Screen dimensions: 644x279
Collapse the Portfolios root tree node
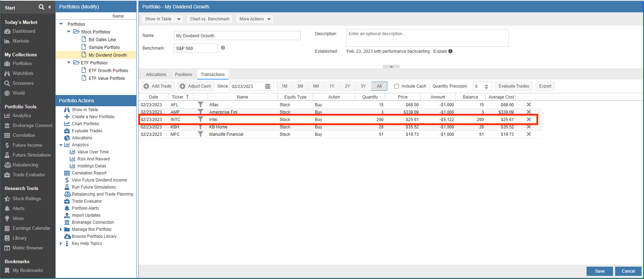(x=61, y=24)
